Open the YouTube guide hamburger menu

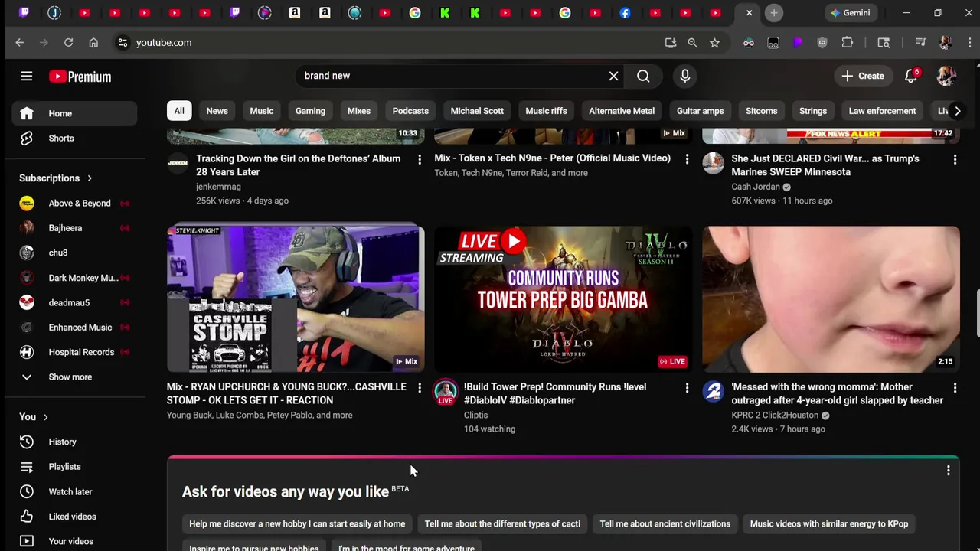(x=27, y=76)
